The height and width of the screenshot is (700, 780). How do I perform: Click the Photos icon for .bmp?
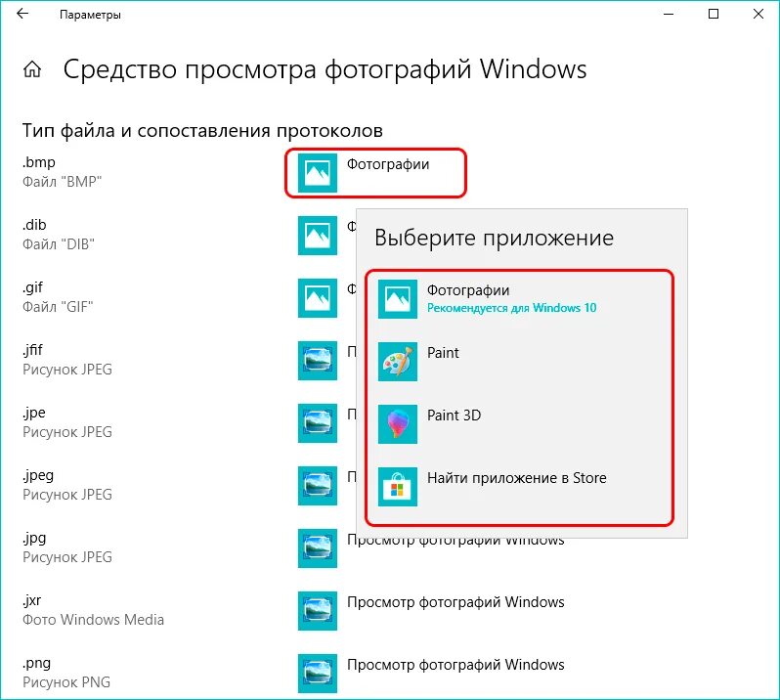point(318,173)
